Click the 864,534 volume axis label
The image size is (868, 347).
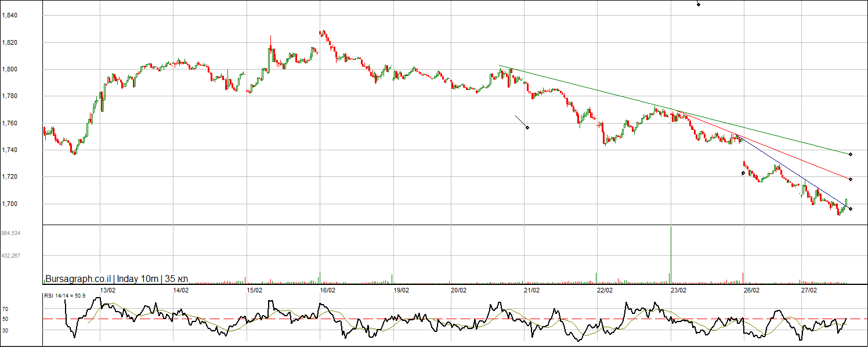tap(11, 233)
